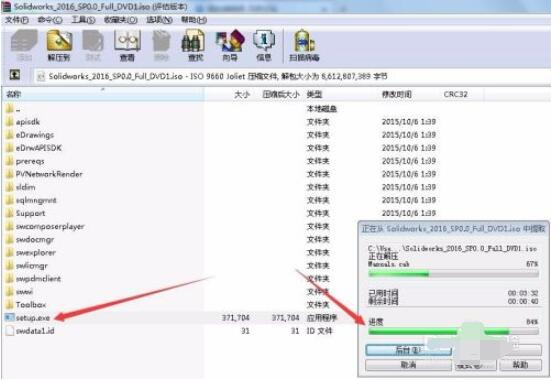Click the icon of the setup.exe application
Viewport: 560px width, 382px height.
(x=10, y=317)
